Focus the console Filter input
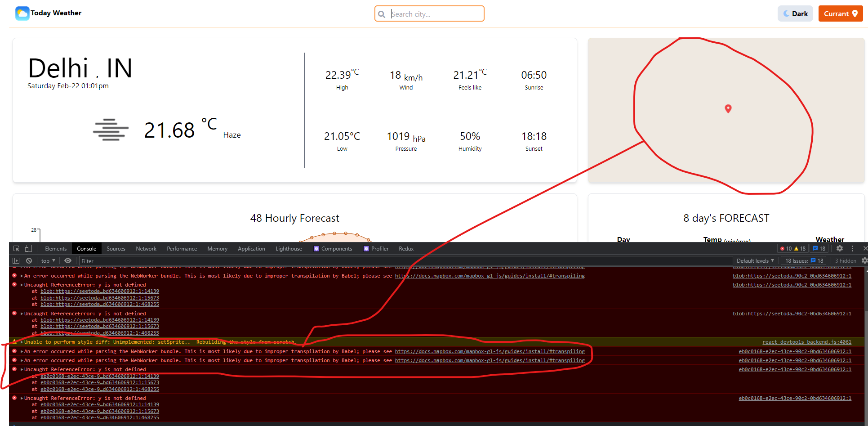Viewport: 868px width, 426px height. (406, 261)
